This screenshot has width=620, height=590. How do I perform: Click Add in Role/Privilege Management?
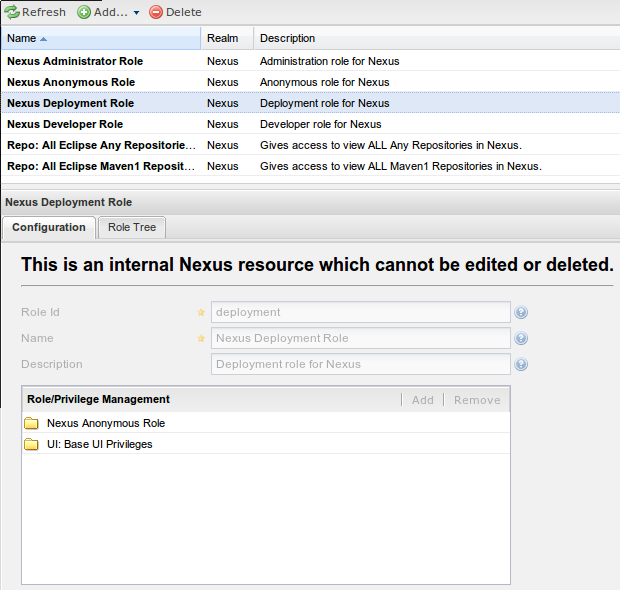[423, 400]
